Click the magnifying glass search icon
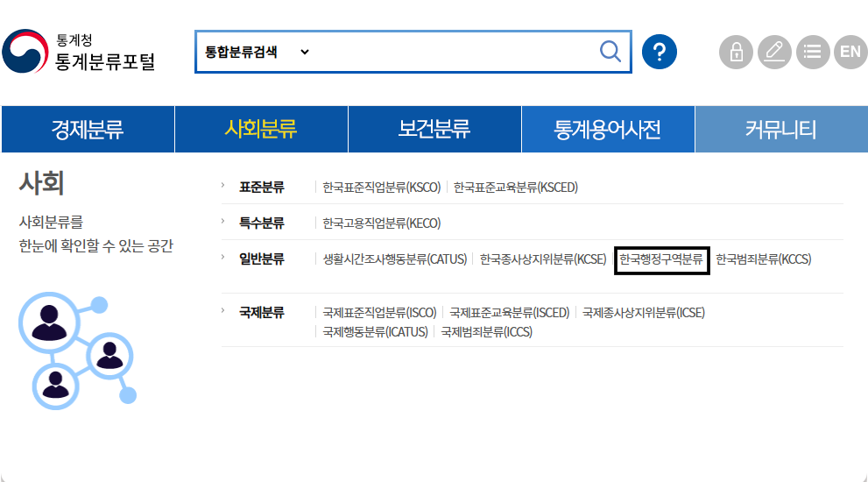This screenshot has width=868, height=482. click(x=610, y=52)
